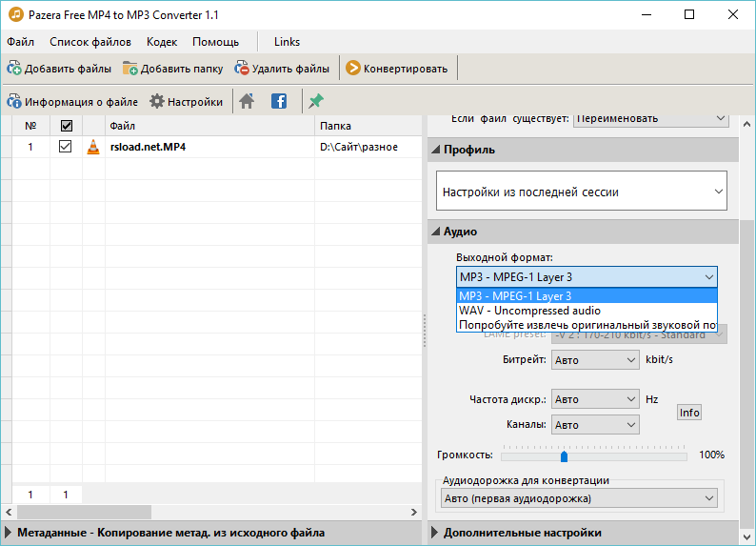The height and width of the screenshot is (546, 756).
Task: Open the Facebook icon in toolbar
Action: 279,101
